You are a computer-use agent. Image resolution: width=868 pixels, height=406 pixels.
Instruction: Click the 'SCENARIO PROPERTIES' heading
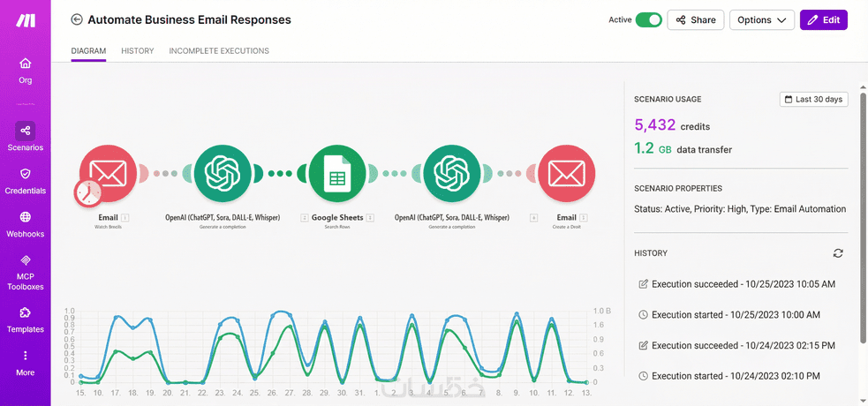pyautogui.click(x=678, y=189)
